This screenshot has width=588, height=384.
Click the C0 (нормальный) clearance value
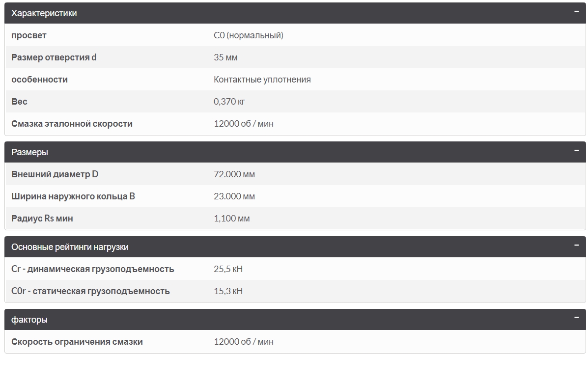click(x=248, y=35)
